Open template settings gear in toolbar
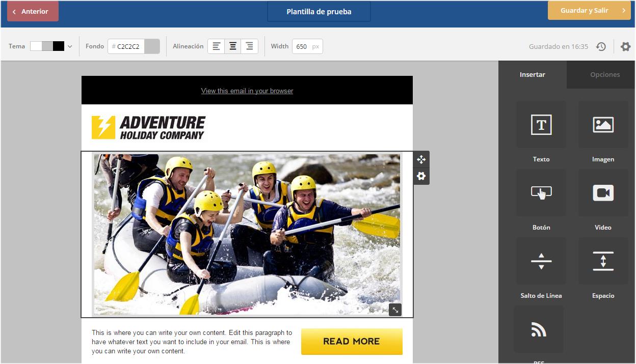Viewport: 636px width, 364px height. (625, 46)
